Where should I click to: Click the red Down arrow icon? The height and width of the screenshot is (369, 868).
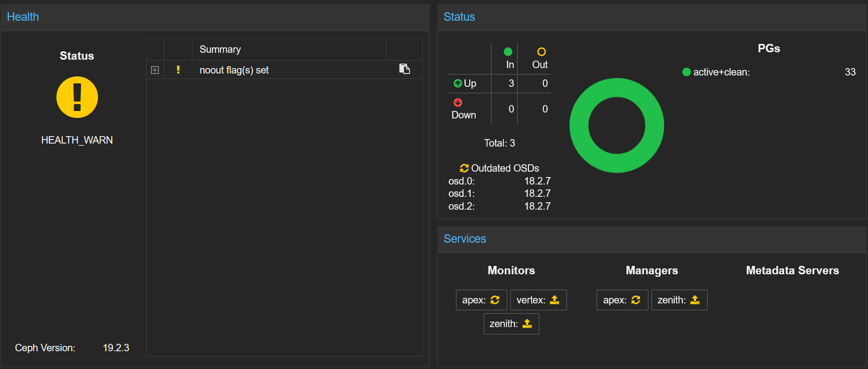pos(458,102)
